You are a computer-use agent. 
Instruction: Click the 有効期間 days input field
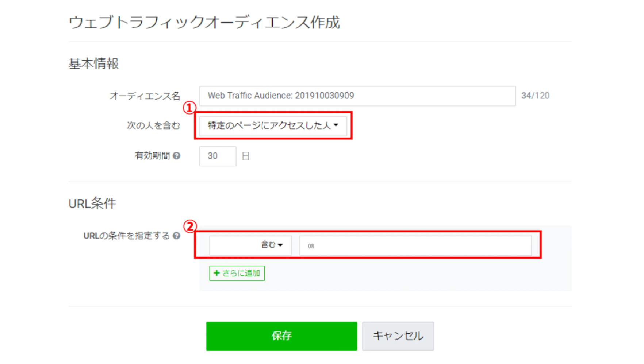click(x=218, y=156)
